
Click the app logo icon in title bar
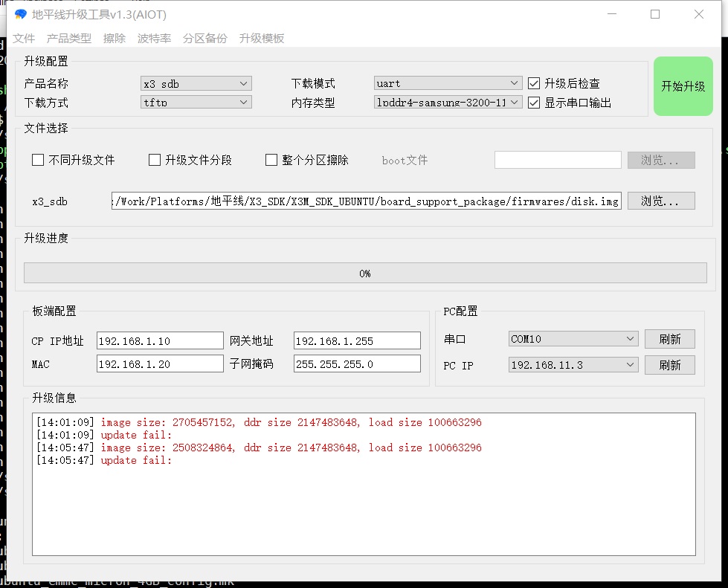[x=20, y=14]
